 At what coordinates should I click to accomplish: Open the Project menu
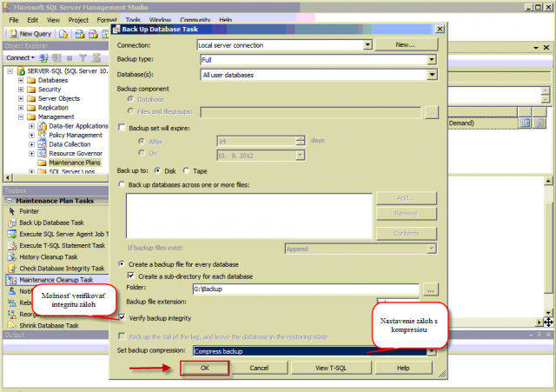tap(78, 20)
